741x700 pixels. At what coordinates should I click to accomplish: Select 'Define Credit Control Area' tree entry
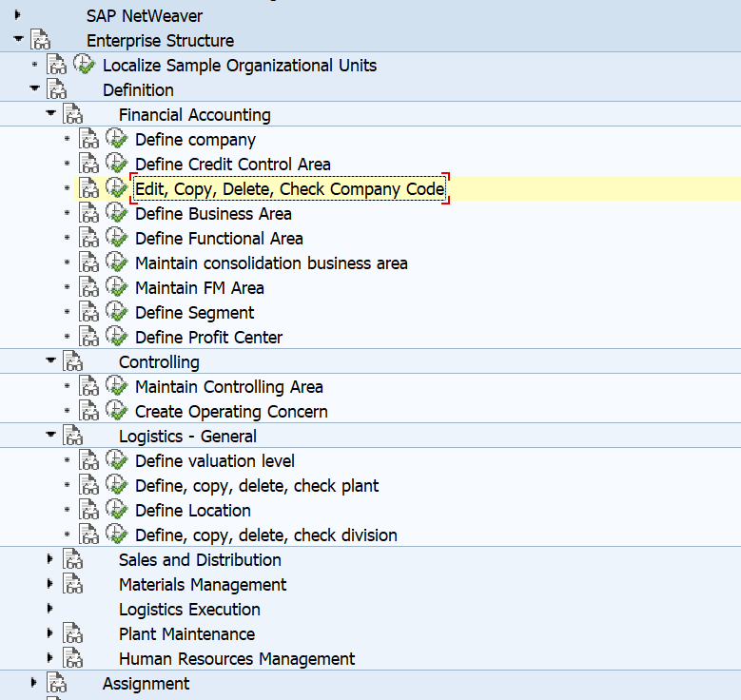pos(232,165)
